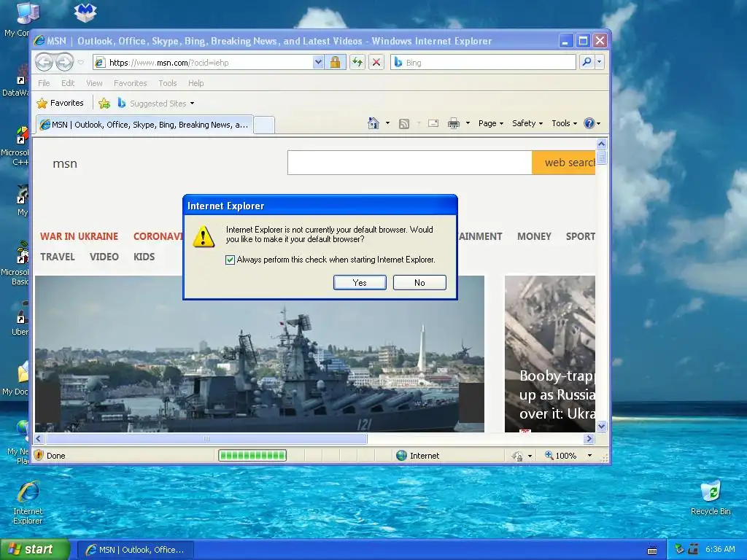Open the Tools menu in menu bar

(x=168, y=83)
